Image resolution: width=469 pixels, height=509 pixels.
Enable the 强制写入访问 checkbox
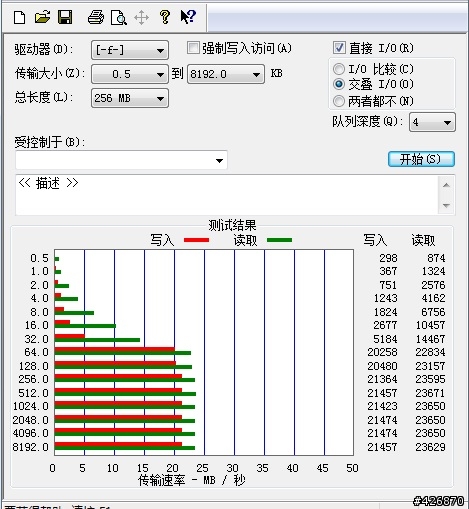(193, 48)
